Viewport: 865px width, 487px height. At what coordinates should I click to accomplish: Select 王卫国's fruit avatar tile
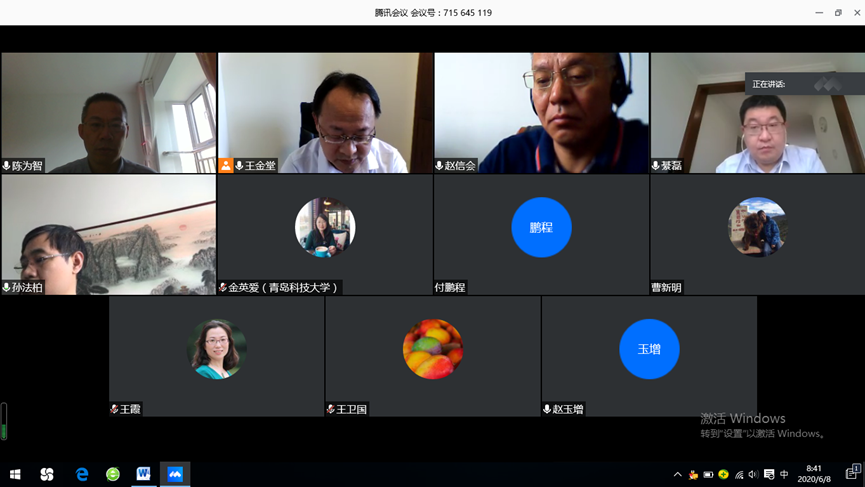coord(433,349)
